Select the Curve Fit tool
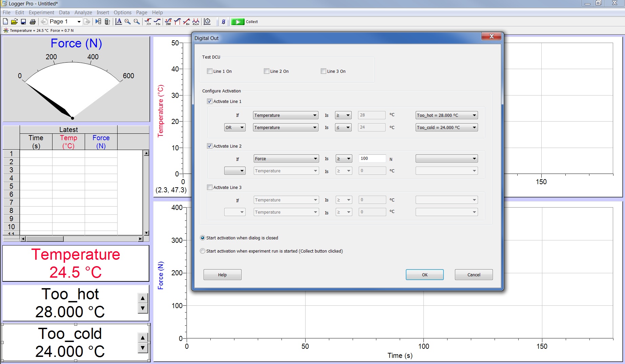The width and height of the screenshot is (625, 364). pyautogui.click(x=196, y=21)
